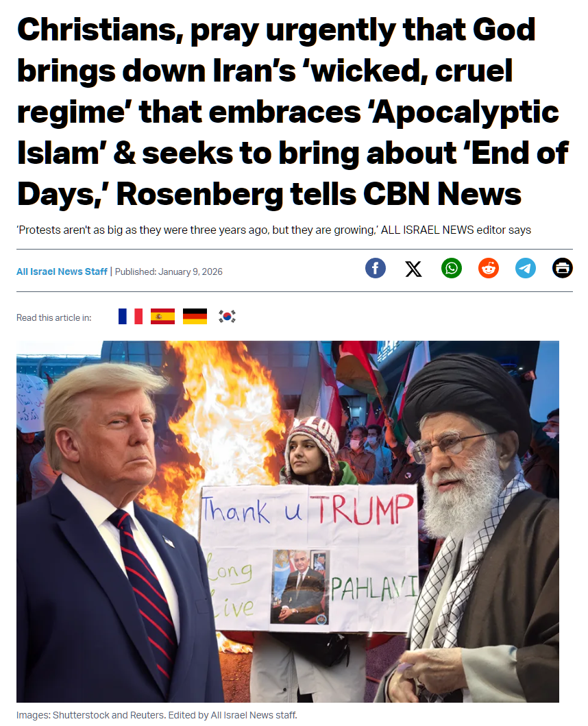
Task: Switch to the Spanish version via flag
Action: [x=162, y=317]
